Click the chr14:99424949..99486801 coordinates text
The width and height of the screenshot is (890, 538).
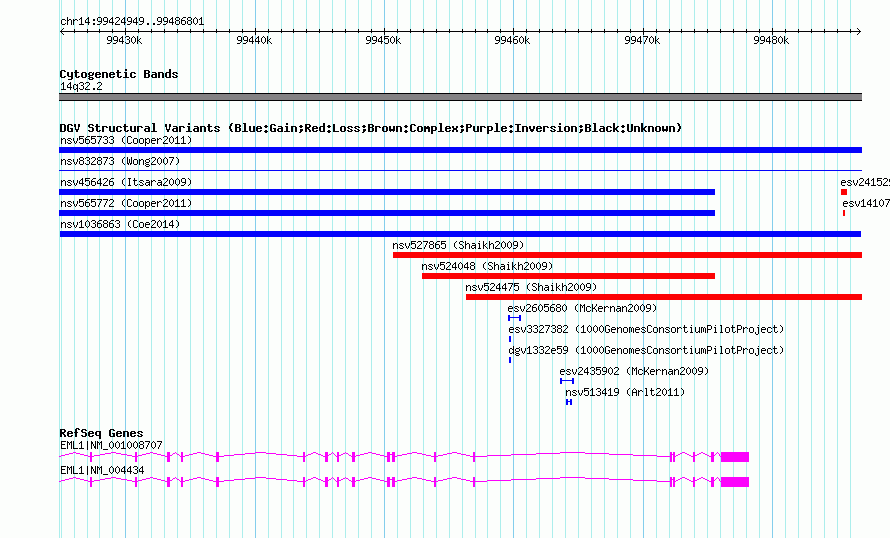point(132,21)
